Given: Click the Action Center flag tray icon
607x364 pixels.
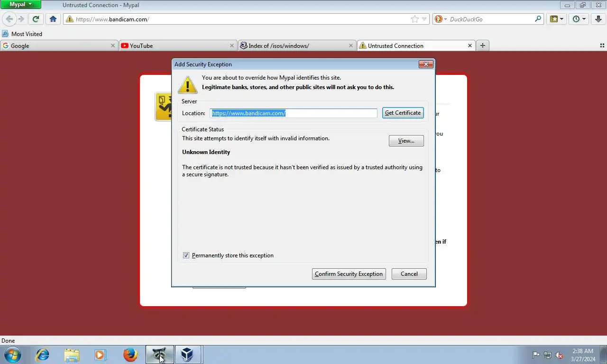Looking at the screenshot, I should (x=536, y=355).
